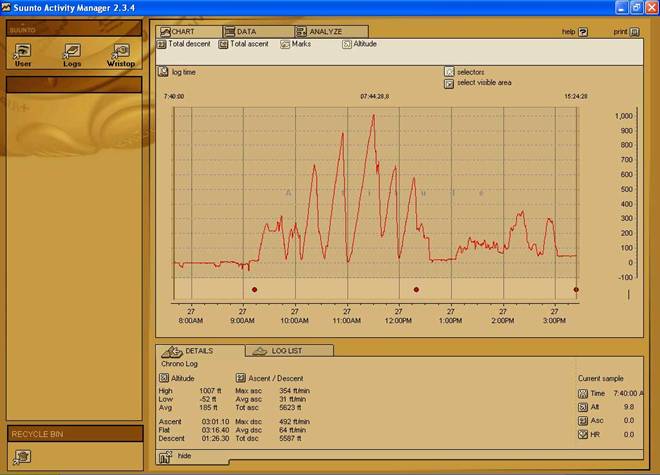The height and width of the screenshot is (475, 660).
Task: Toggle the Total ascent series
Action: (x=223, y=44)
